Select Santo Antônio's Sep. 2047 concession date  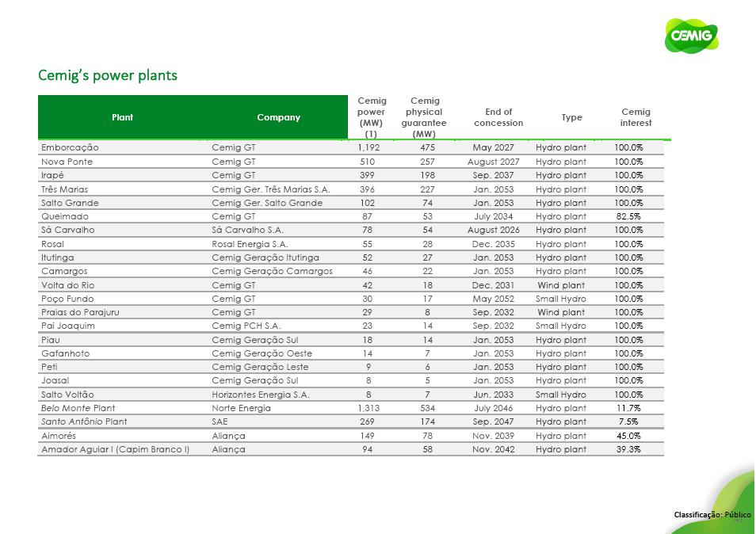(x=493, y=421)
